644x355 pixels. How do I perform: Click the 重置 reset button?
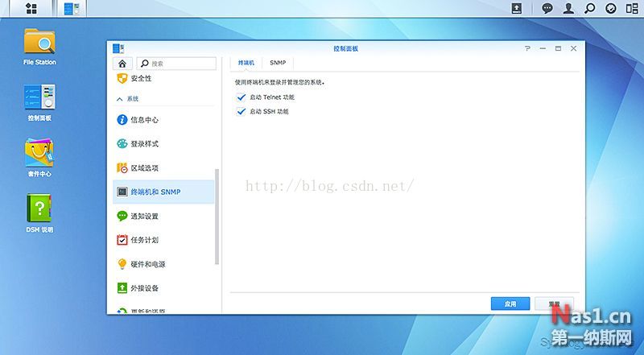coord(555,303)
